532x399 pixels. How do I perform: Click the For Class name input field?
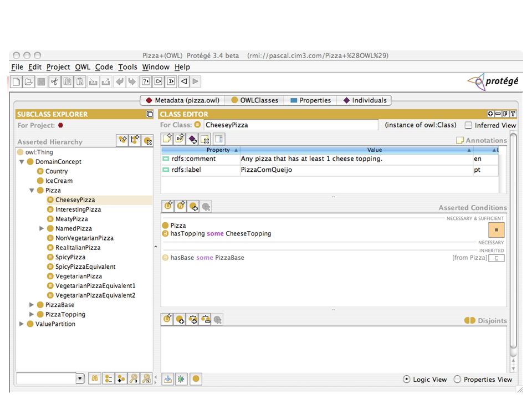pyautogui.click(x=291, y=125)
